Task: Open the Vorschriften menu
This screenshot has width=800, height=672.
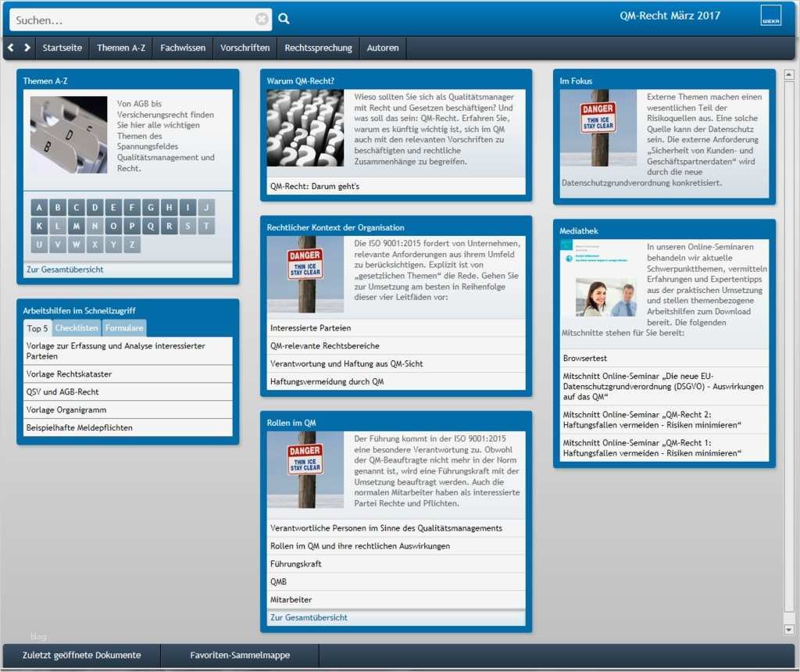Action: [x=245, y=48]
